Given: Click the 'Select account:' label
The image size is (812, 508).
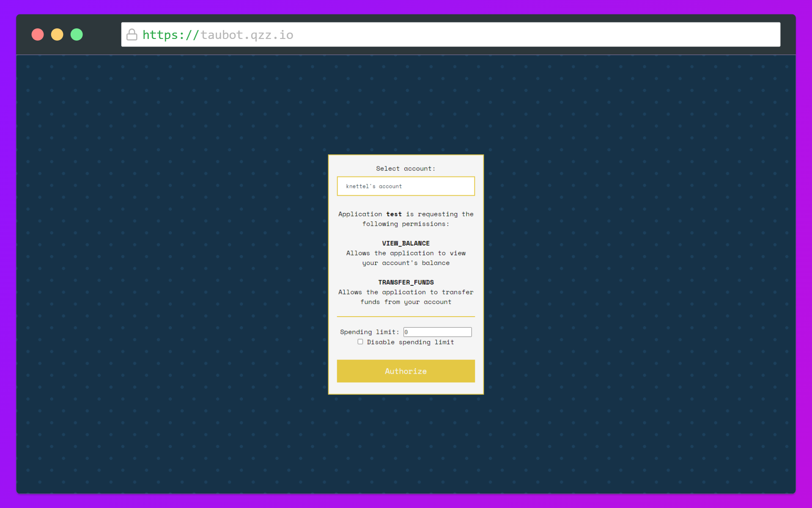Looking at the screenshot, I should coord(406,168).
